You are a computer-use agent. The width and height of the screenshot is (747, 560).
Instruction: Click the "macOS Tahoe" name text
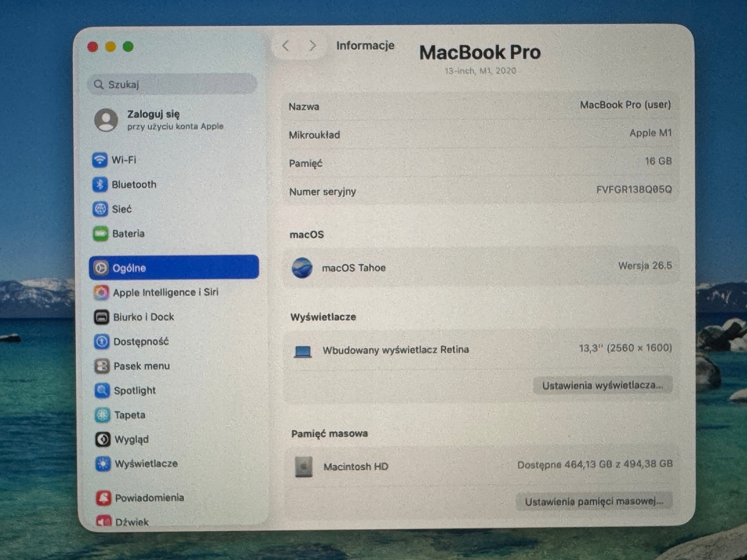pos(354,268)
